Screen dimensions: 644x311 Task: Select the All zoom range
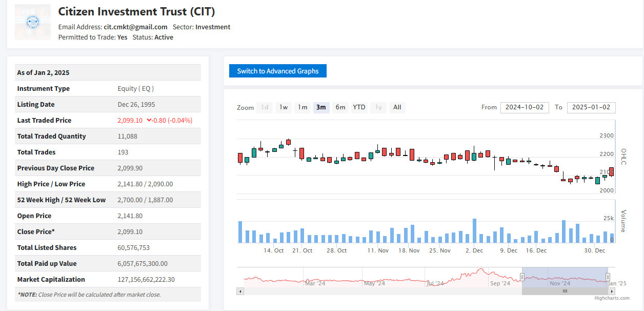coord(397,107)
